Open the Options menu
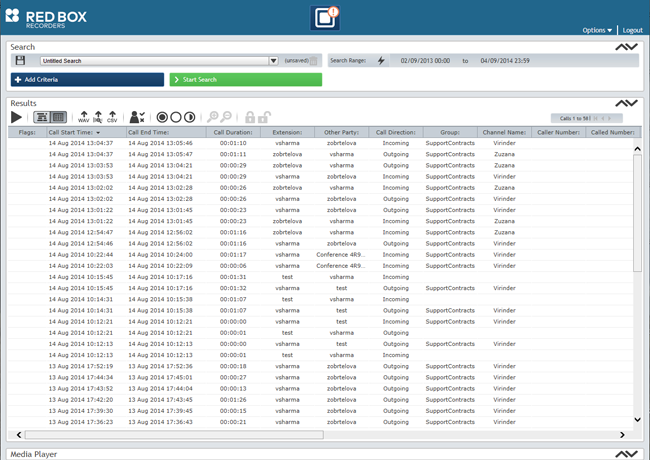This screenshot has width=650, height=460. click(597, 30)
